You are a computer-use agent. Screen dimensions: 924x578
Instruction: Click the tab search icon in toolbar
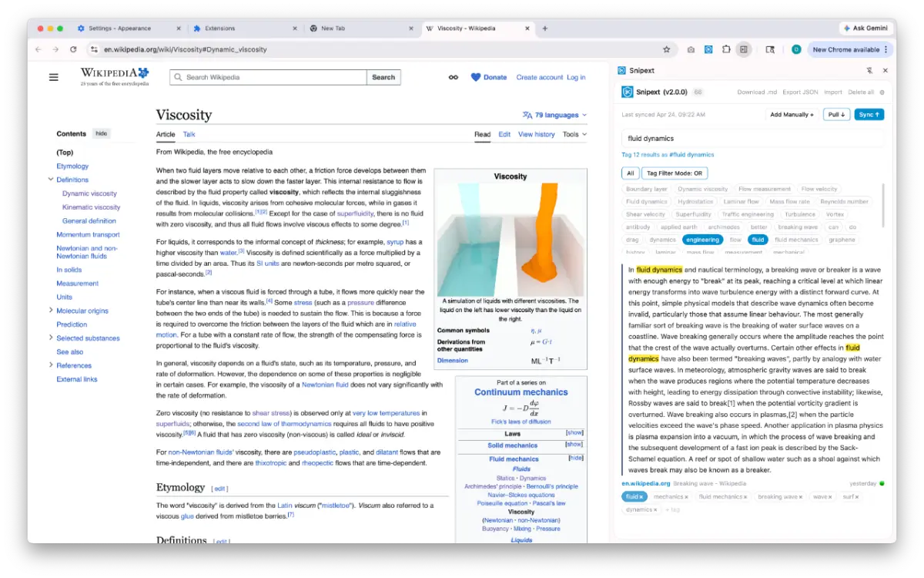[770, 49]
